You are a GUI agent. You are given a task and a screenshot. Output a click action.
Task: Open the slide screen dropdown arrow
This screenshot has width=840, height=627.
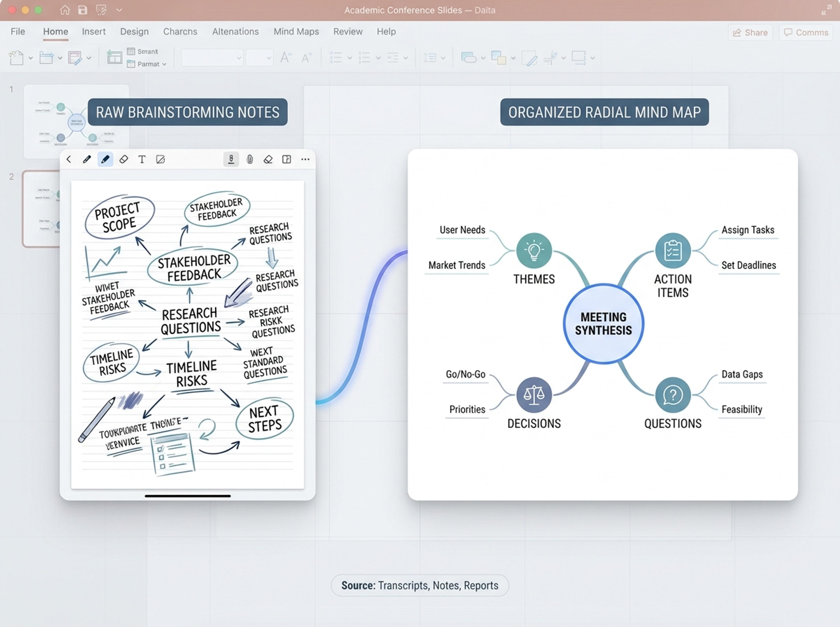point(593,58)
